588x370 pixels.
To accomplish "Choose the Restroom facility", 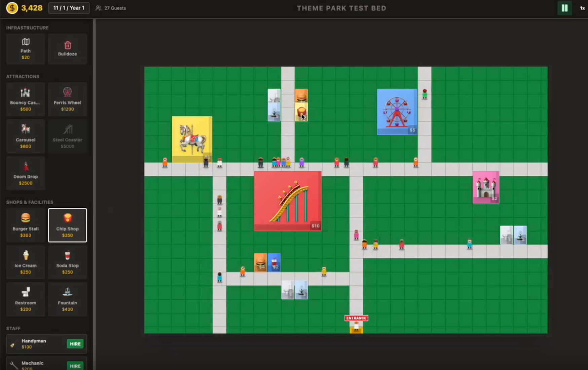I will (26, 299).
